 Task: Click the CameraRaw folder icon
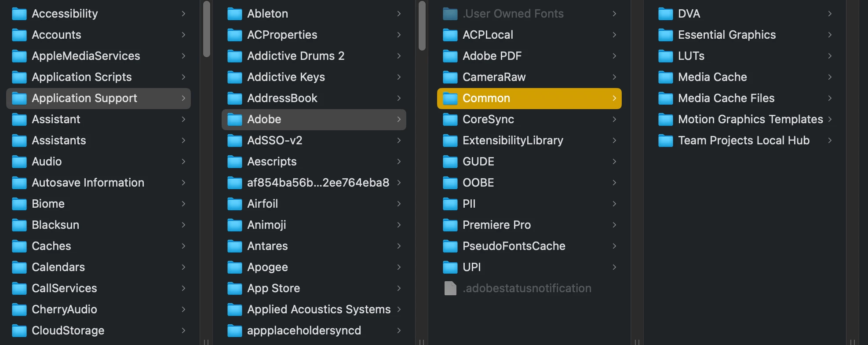coord(450,77)
